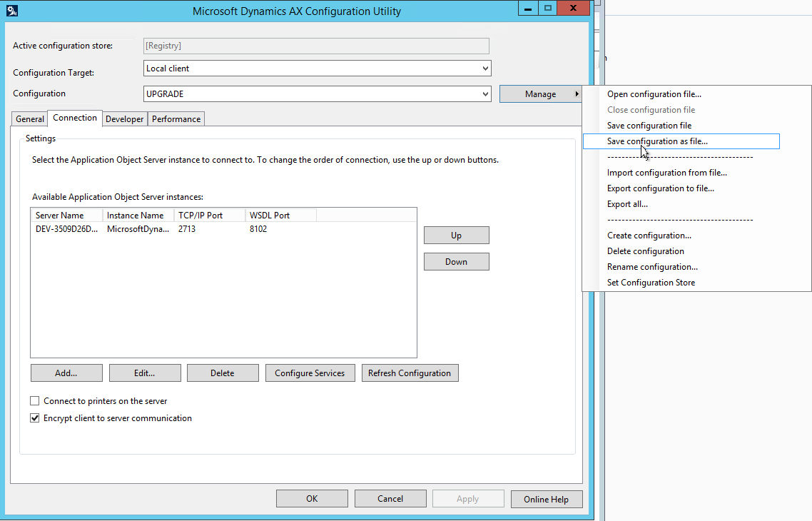Open the Developer tab

124,119
